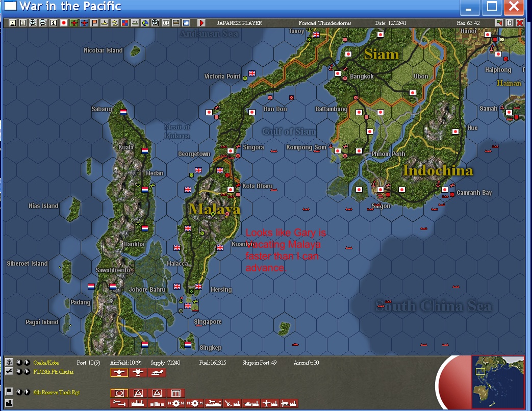Image resolution: width=532 pixels, height=411 pixels.
Task: Click the single yellow ship silhouette icon
Action: point(105,23)
